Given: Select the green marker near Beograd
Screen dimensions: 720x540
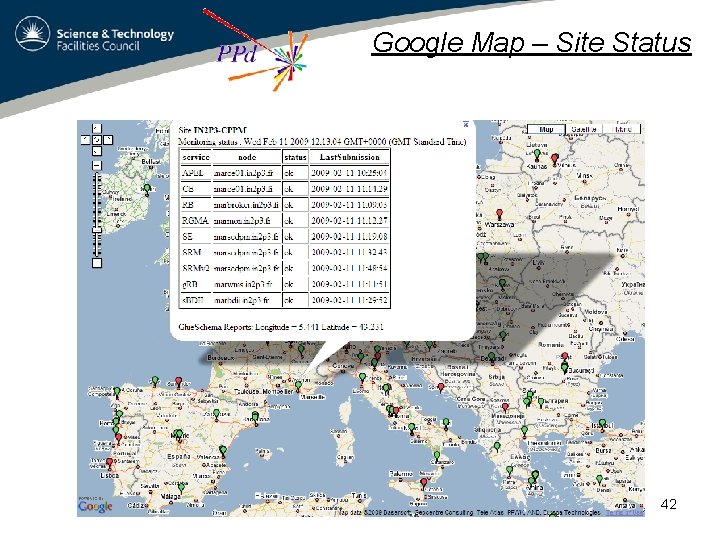Looking at the screenshot, I should tap(492, 358).
